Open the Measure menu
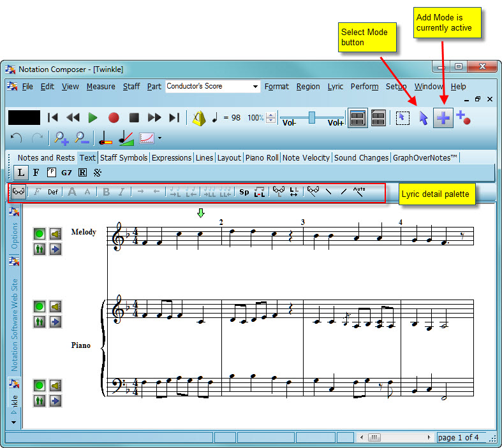The width and height of the screenshot is (502, 448). click(101, 87)
